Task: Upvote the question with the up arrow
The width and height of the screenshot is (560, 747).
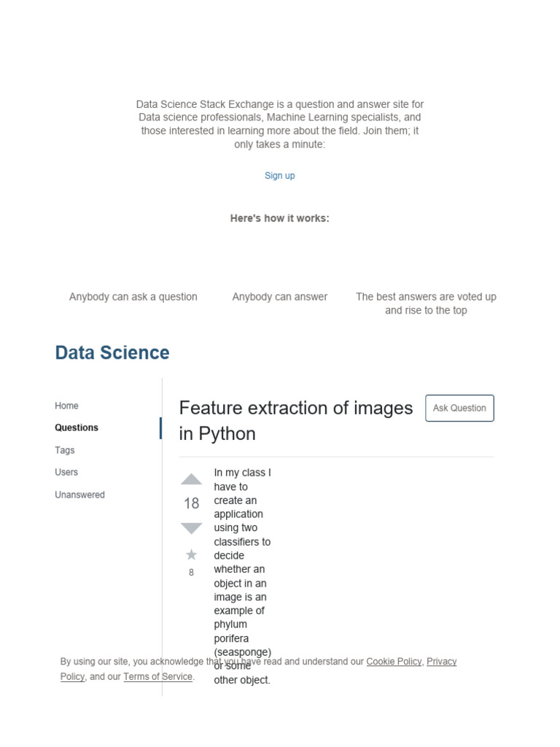Action: coord(191,479)
